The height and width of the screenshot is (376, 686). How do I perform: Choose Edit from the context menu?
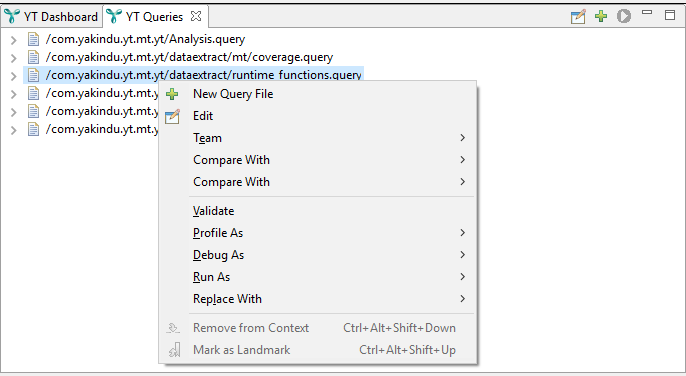318,116
